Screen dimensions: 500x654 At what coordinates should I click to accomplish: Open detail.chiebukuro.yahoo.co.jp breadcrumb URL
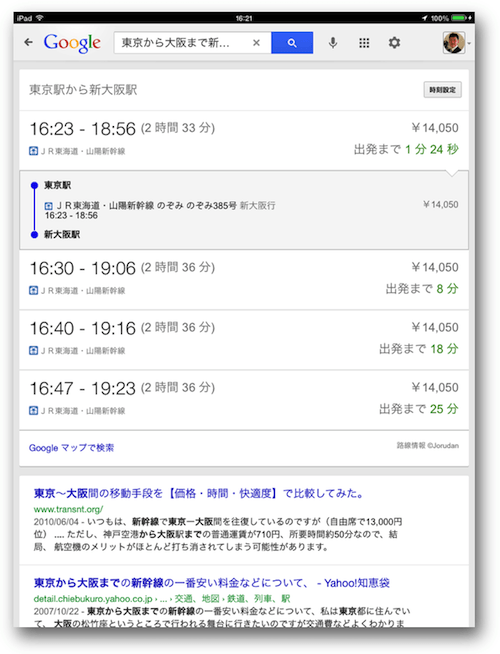pos(162,599)
